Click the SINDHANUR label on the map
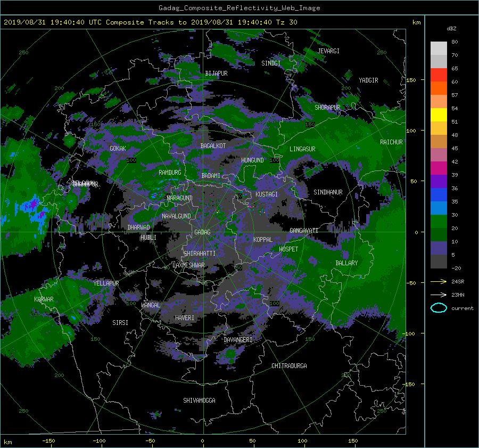479x448 pixels. coord(328,192)
